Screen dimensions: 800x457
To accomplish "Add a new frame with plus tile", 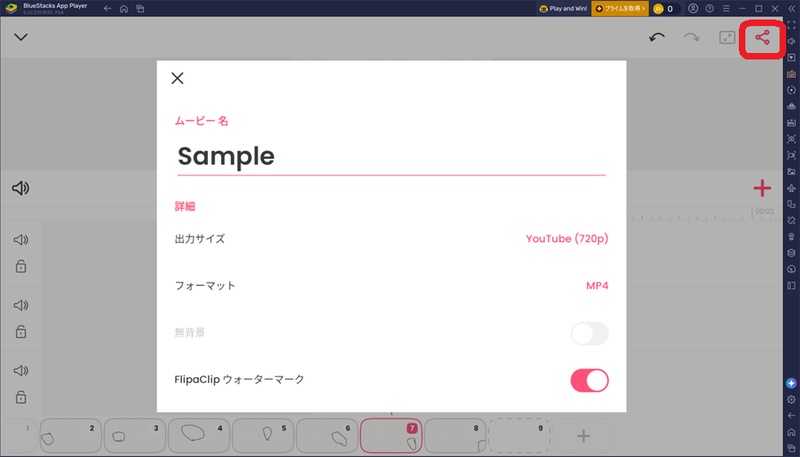I will pyautogui.click(x=583, y=436).
